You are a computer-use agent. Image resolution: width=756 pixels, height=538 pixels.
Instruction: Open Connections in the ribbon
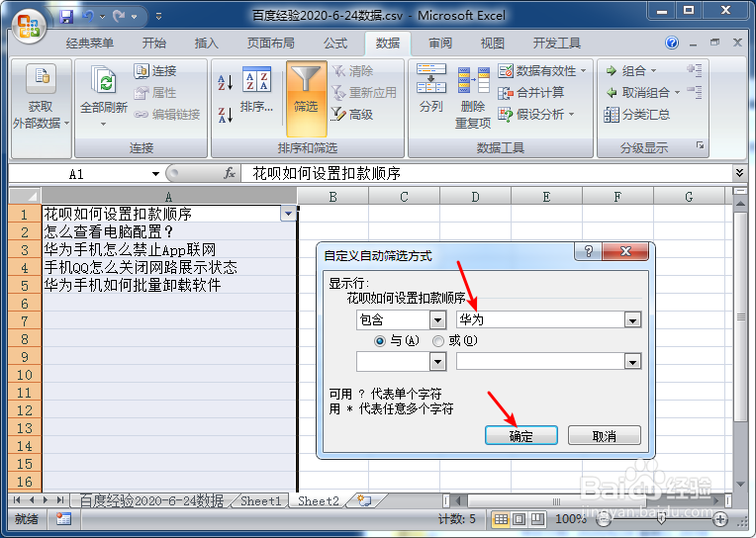155,71
